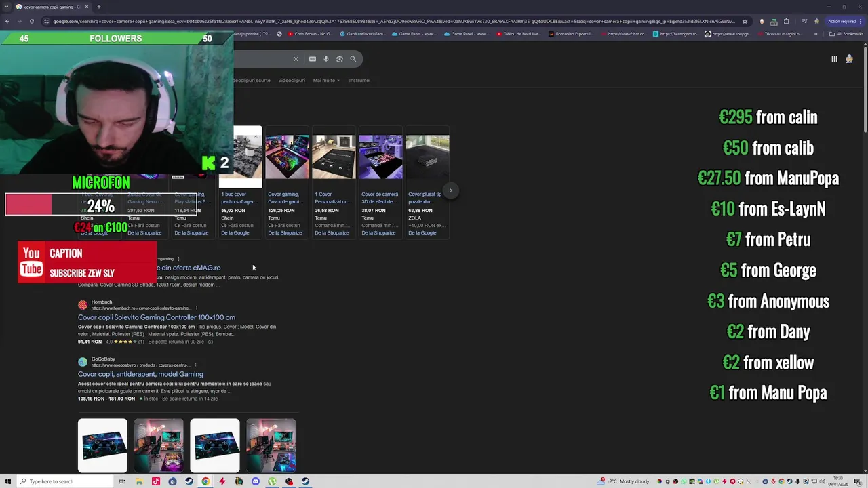Go back to the previous page
Image resolution: width=868 pixels, height=488 pixels.
[x=7, y=21]
